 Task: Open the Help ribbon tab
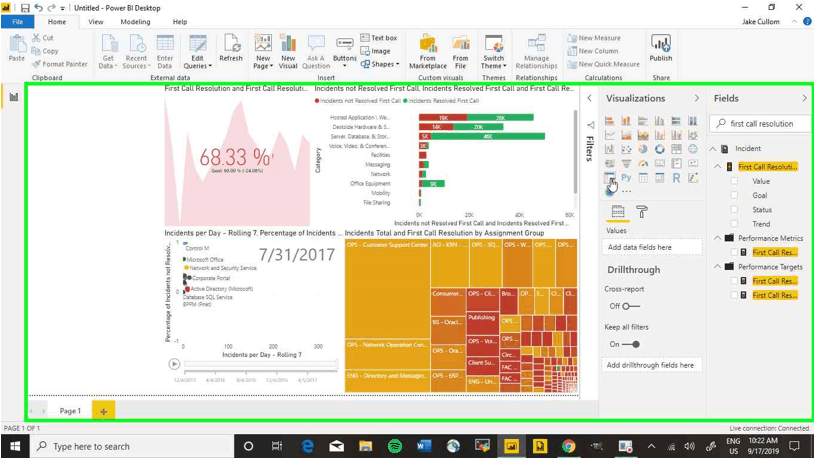180,22
